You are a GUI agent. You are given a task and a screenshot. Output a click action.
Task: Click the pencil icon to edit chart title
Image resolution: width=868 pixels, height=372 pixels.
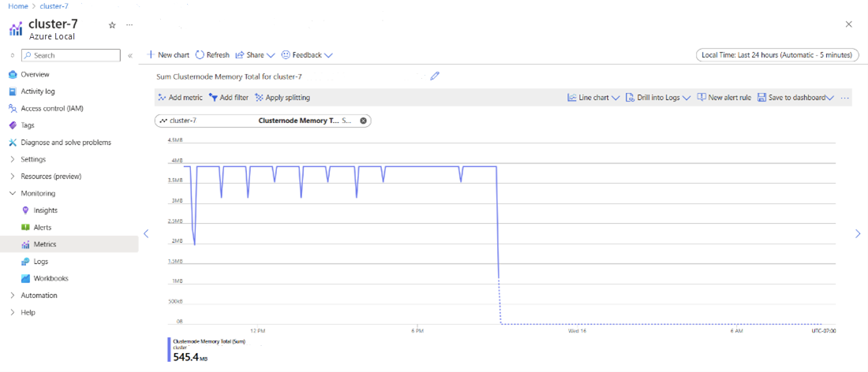pyautogui.click(x=434, y=76)
